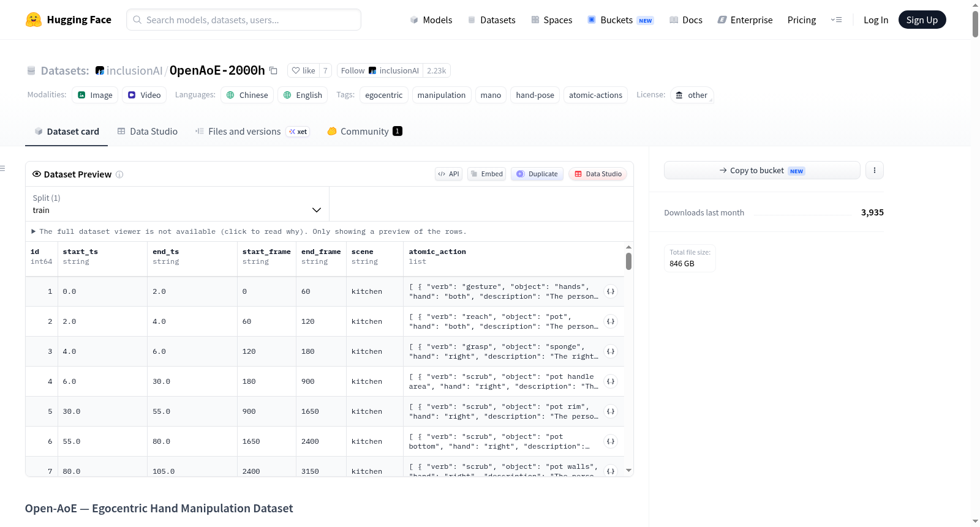Open the Files and versions tab

(x=252, y=132)
